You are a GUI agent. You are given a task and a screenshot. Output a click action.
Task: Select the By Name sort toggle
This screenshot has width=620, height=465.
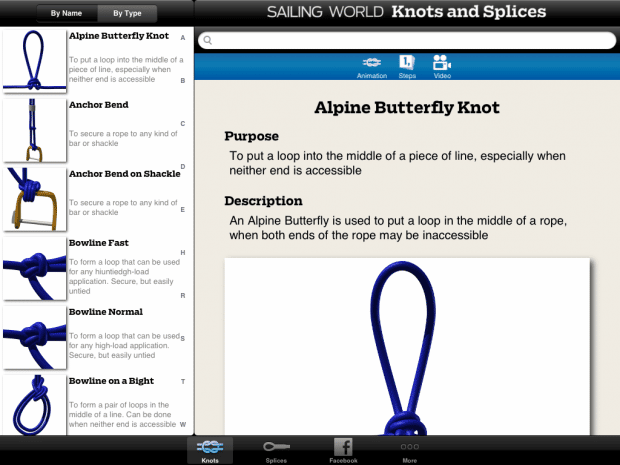click(x=66, y=13)
